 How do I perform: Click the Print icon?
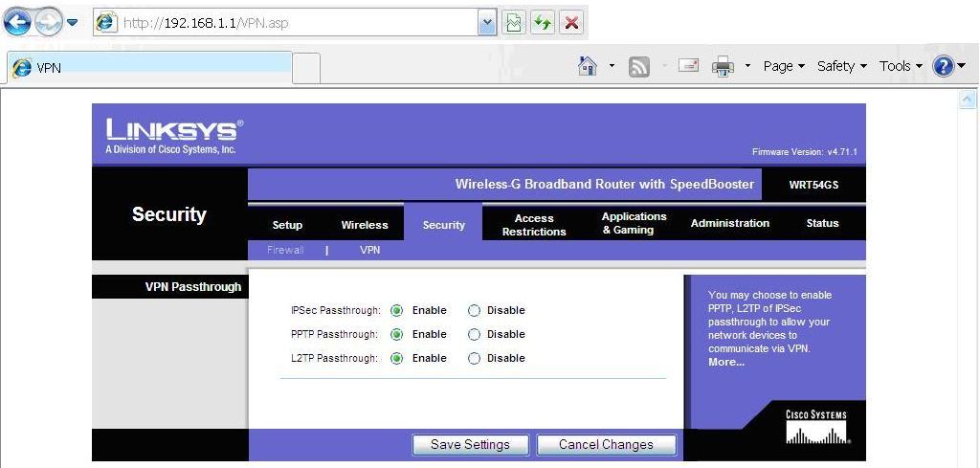[x=724, y=66]
